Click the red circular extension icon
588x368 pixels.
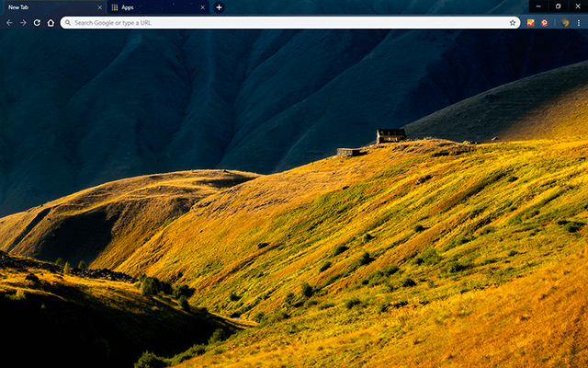coord(545,22)
